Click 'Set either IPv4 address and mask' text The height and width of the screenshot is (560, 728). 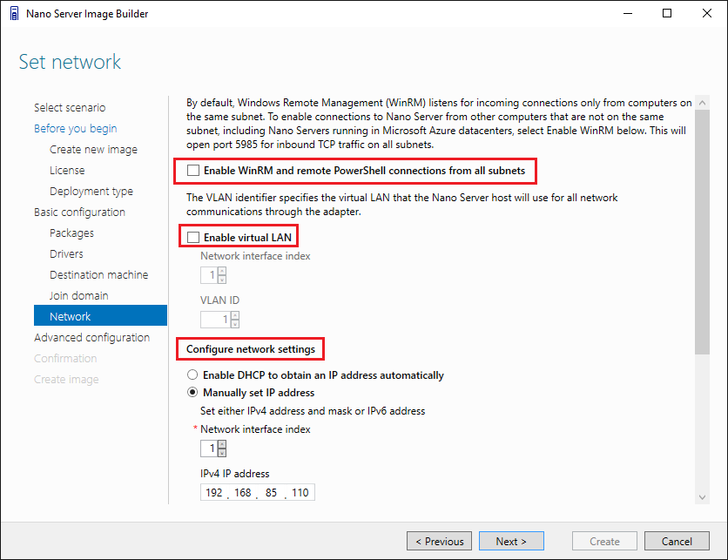(x=313, y=411)
